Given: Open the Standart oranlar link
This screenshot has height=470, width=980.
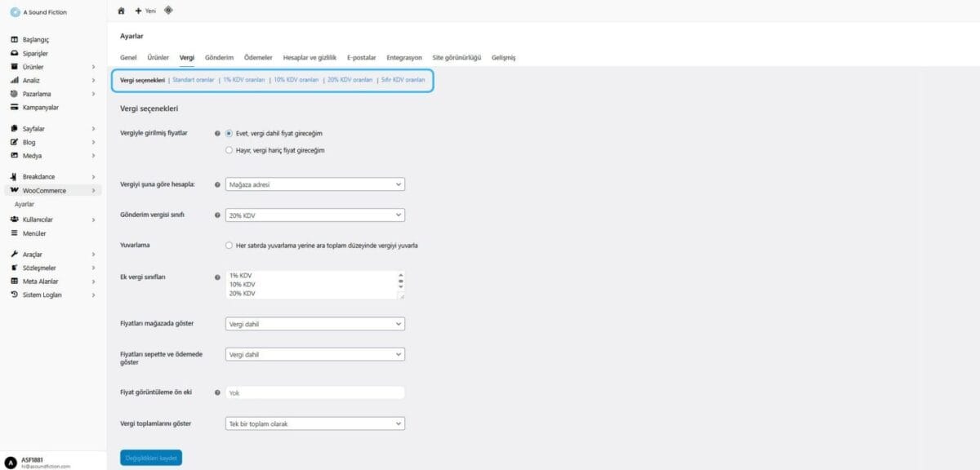Looking at the screenshot, I should click(x=194, y=80).
